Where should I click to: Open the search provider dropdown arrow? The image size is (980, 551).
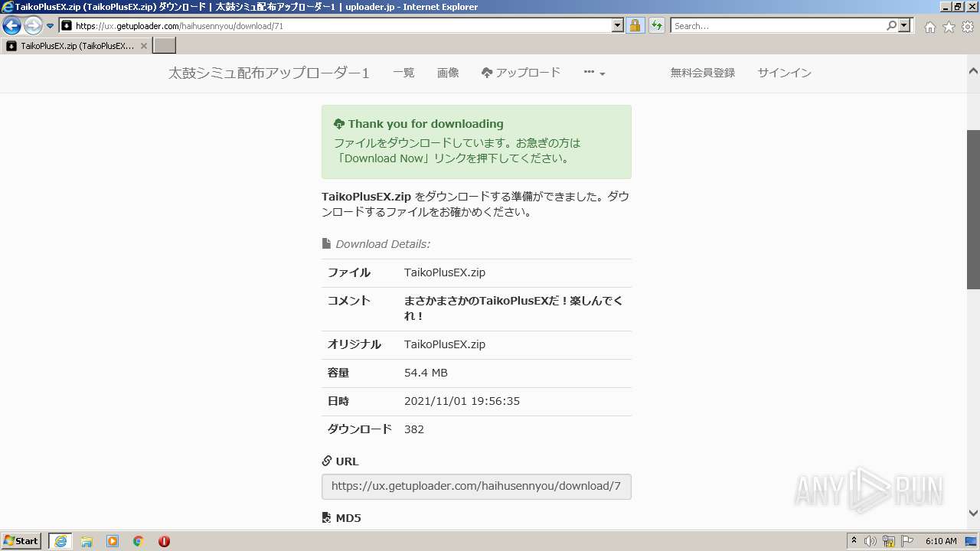905,26
